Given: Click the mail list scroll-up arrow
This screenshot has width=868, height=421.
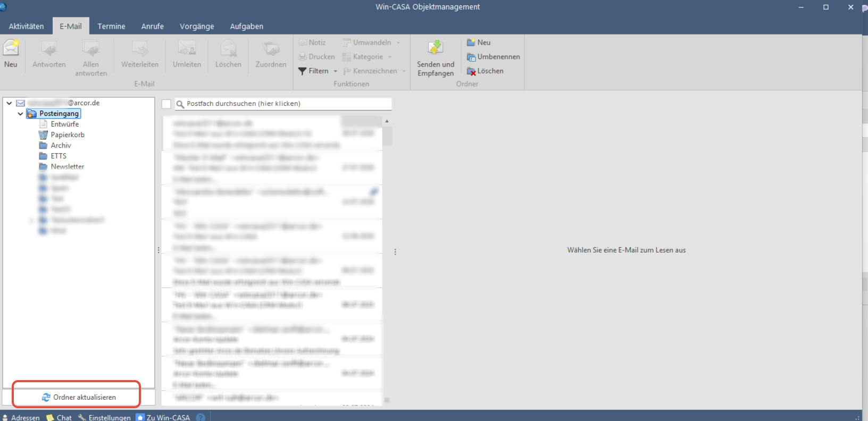Looking at the screenshot, I should tap(387, 121).
